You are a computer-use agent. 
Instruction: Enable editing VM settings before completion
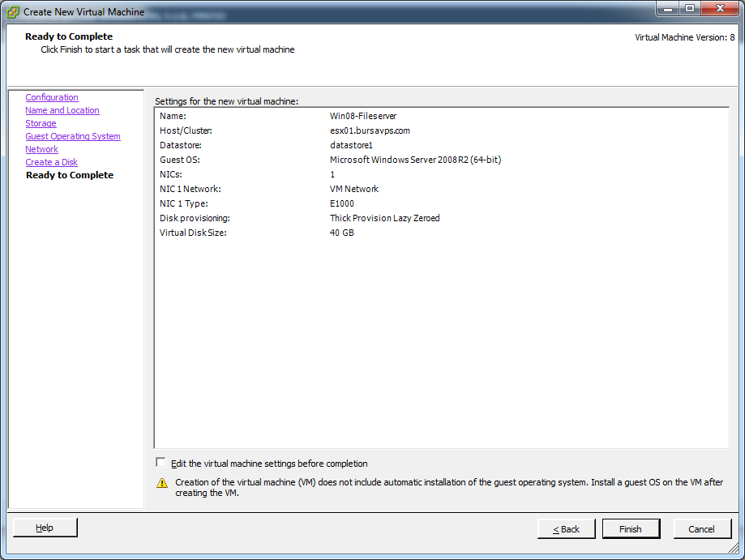pos(161,463)
